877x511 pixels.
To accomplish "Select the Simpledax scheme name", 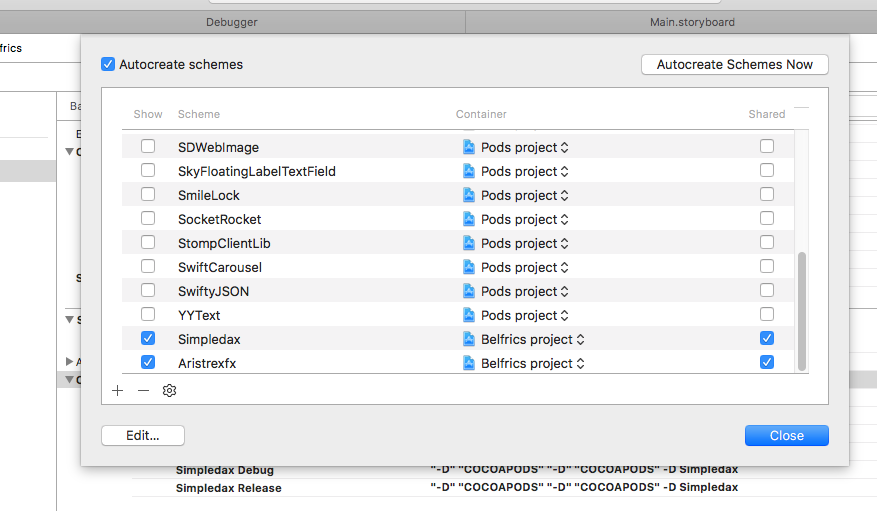I will [209, 339].
